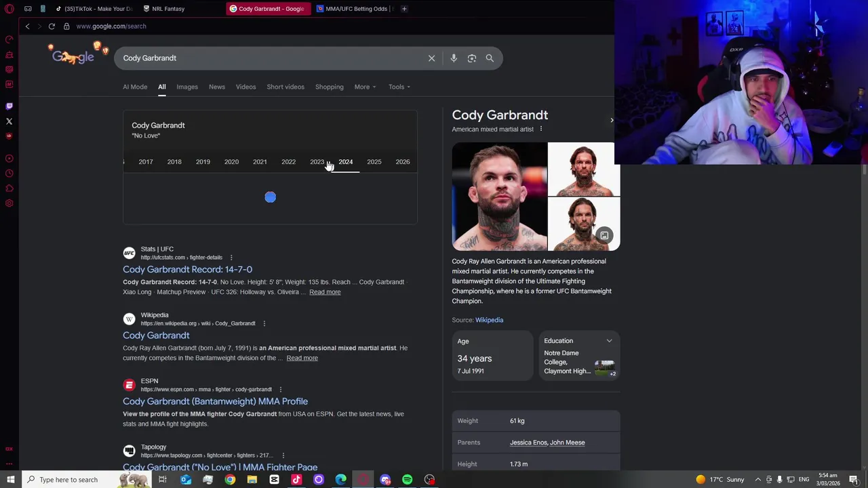
Task: Select year 2017 on the timeline
Action: pyautogui.click(x=146, y=162)
